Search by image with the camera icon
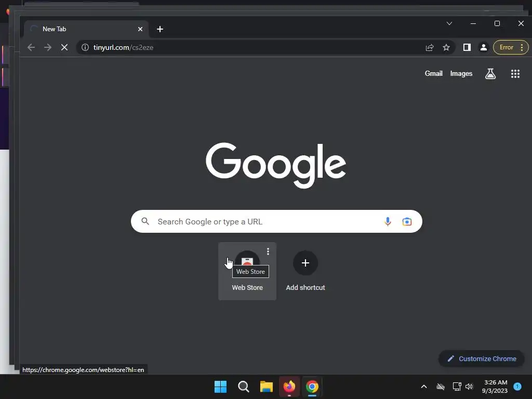The width and height of the screenshot is (532, 399). [x=407, y=221]
